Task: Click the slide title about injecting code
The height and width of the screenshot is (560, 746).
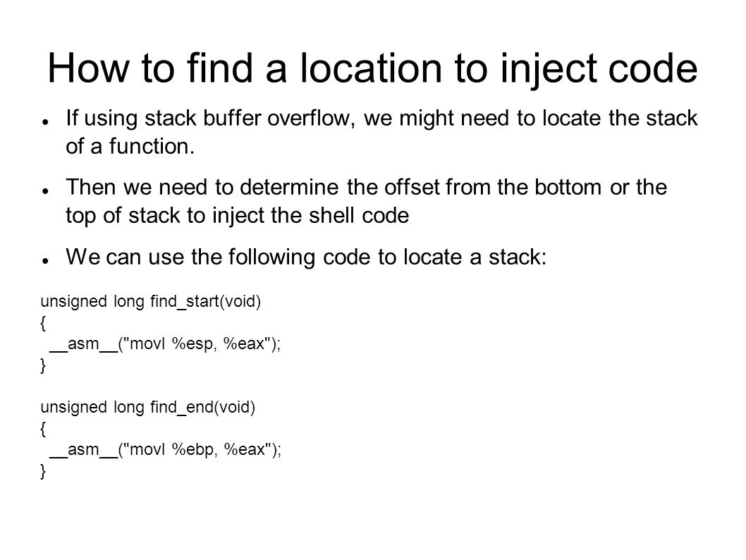Action: 372,69
